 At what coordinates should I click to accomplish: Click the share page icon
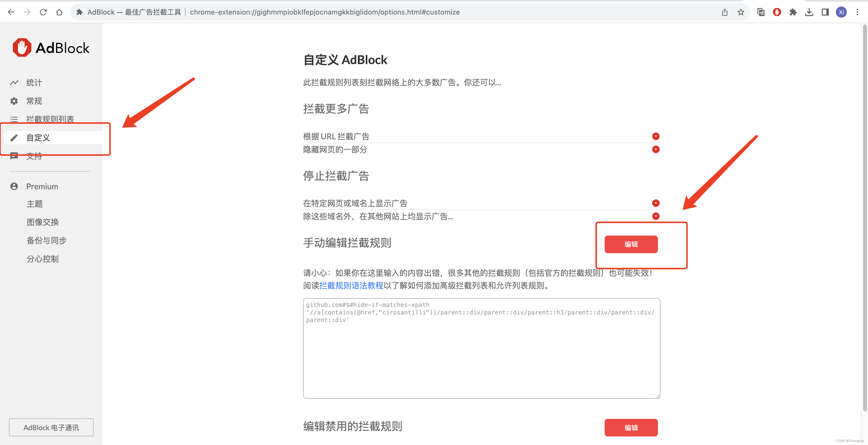pos(725,13)
